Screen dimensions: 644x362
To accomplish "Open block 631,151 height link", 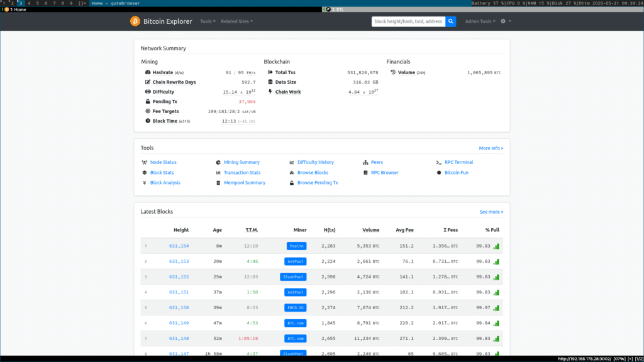I will tap(179, 293).
